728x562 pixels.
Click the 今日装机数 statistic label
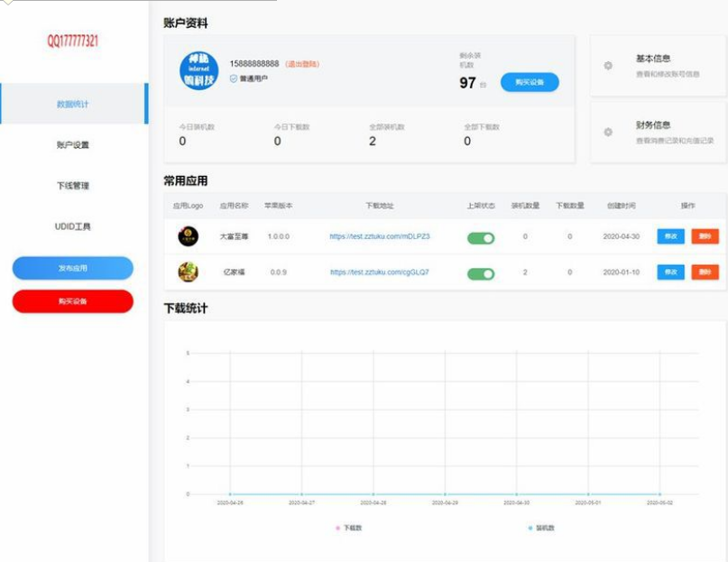197,127
